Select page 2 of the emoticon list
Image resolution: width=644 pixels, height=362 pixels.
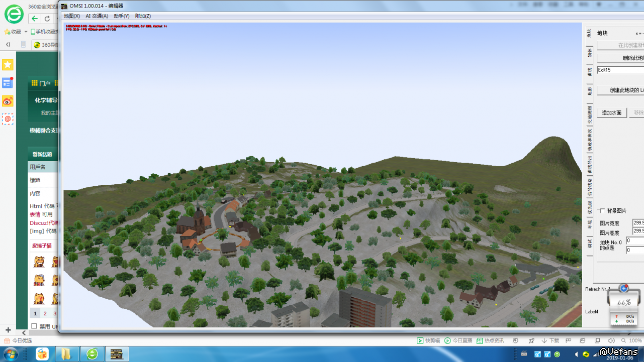click(x=45, y=314)
